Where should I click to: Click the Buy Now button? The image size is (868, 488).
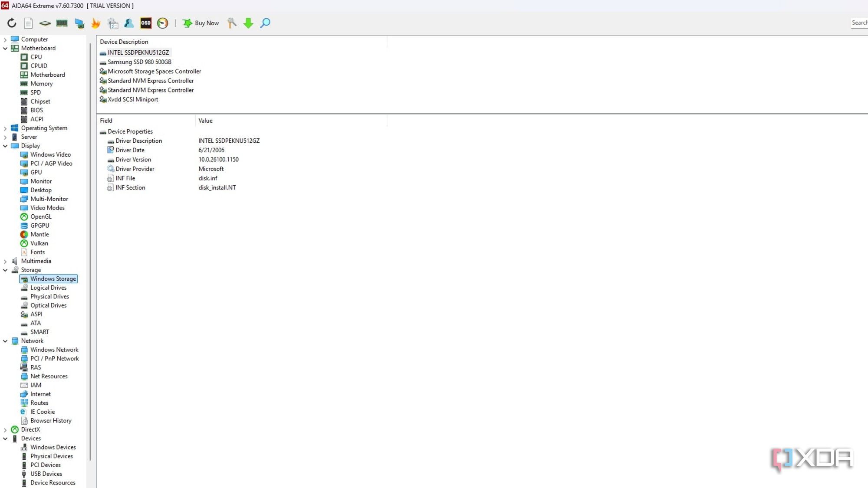pos(201,23)
